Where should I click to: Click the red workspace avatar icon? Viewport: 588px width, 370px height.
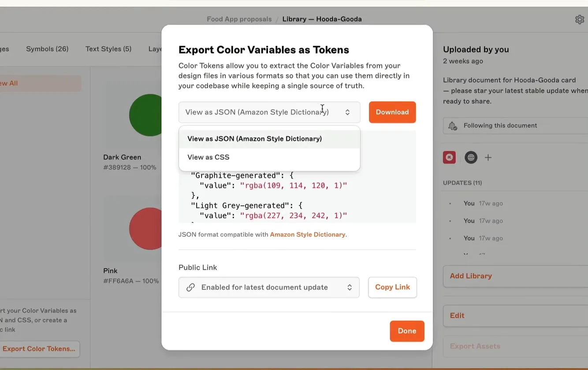pyautogui.click(x=449, y=157)
